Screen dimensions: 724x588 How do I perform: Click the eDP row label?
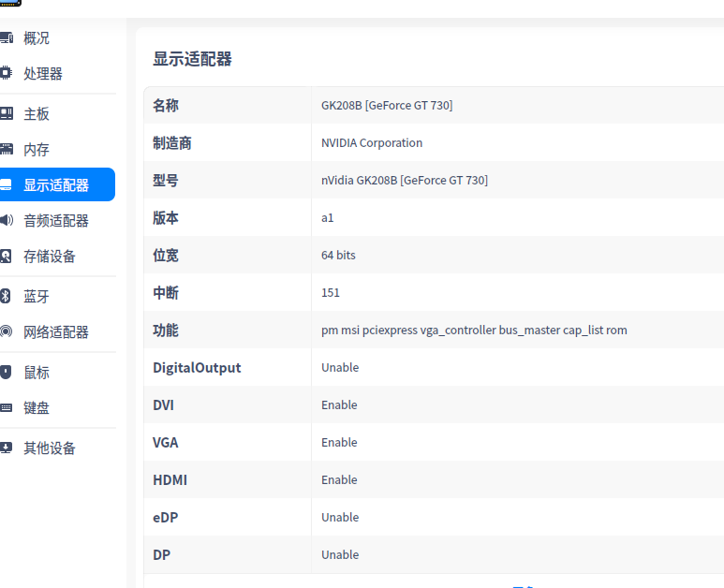(x=165, y=518)
